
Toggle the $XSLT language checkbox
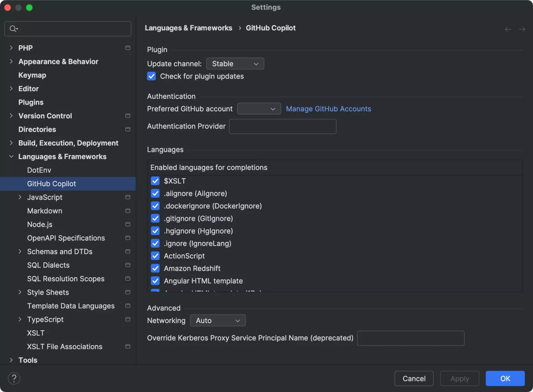click(x=155, y=181)
